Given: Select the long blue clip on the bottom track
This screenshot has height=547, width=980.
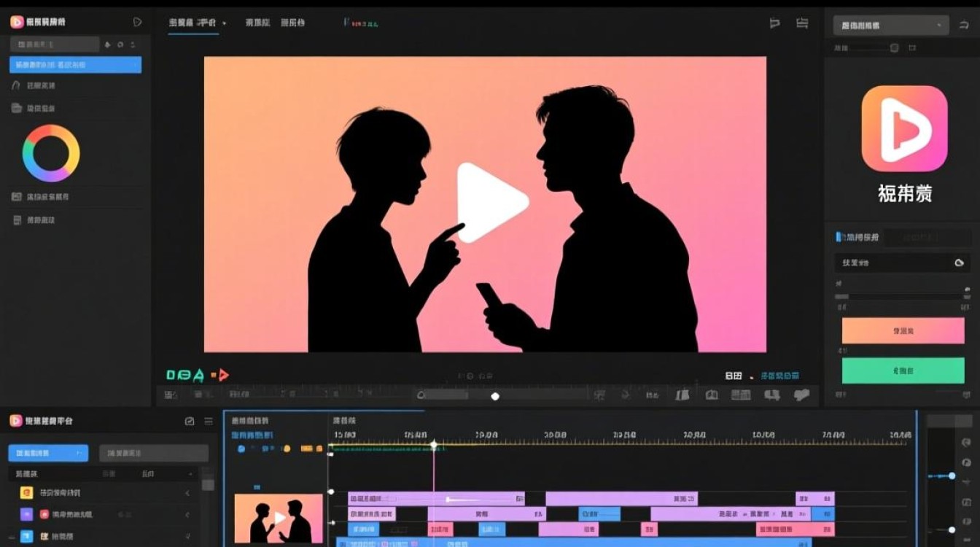Looking at the screenshot, I should [574, 542].
